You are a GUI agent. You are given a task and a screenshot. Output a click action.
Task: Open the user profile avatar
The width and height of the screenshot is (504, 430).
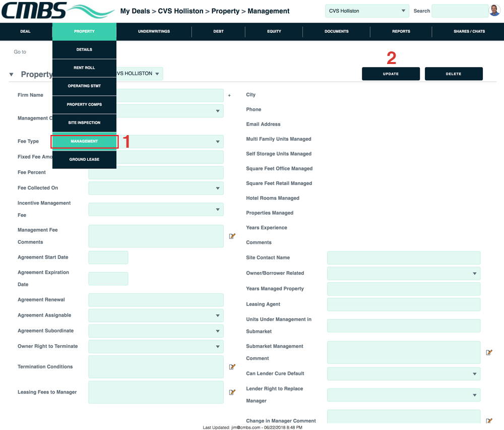click(494, 11)
